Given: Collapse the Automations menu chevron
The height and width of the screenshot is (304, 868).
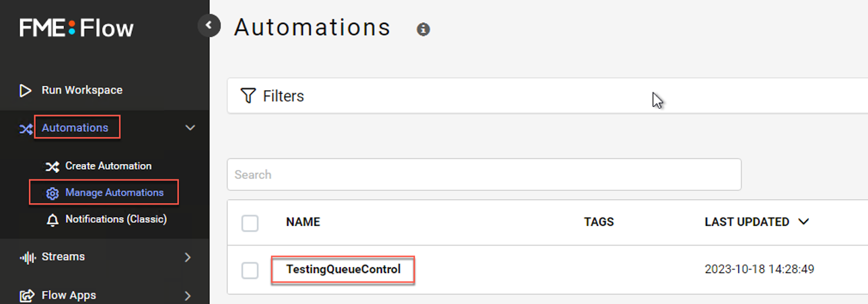Looking at the screenshot, I should click(190, 128).
